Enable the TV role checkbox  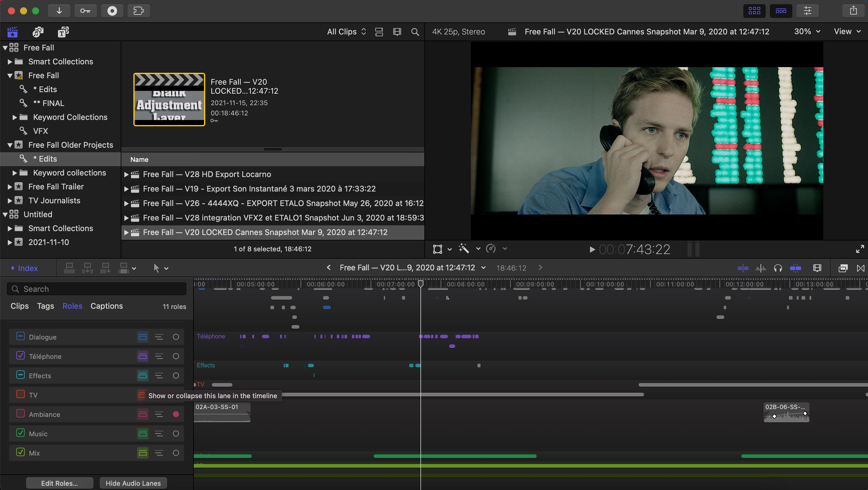coord(21,394)
